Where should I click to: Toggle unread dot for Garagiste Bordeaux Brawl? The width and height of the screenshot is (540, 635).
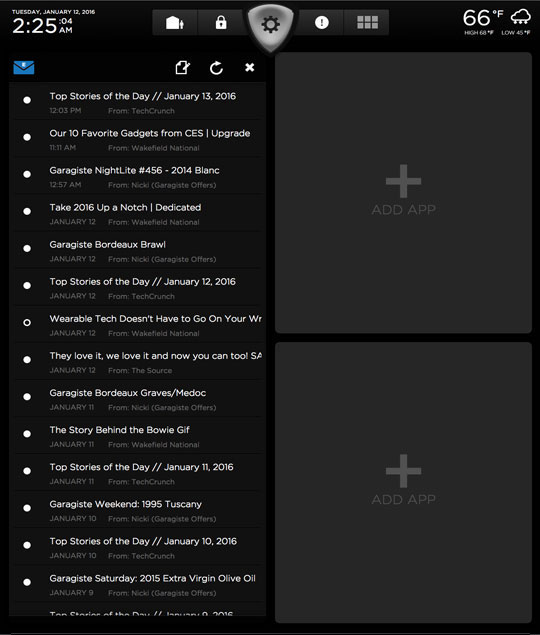27,248
